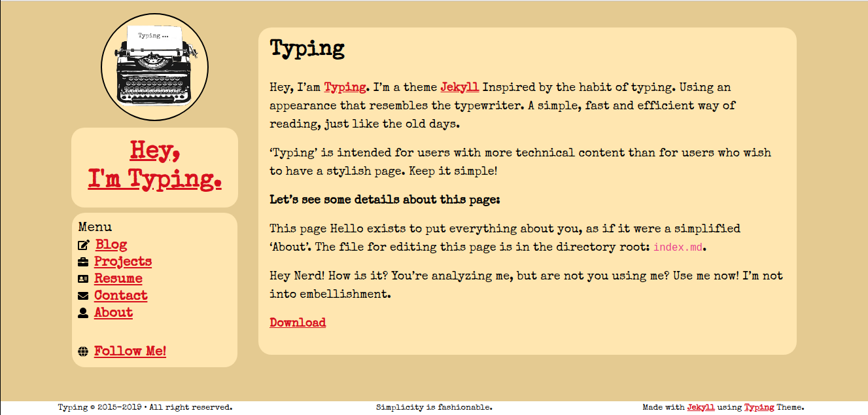Click the briefcase icon beside Projects
Viewport: 868px width, 415px height.
coord(83,262)
